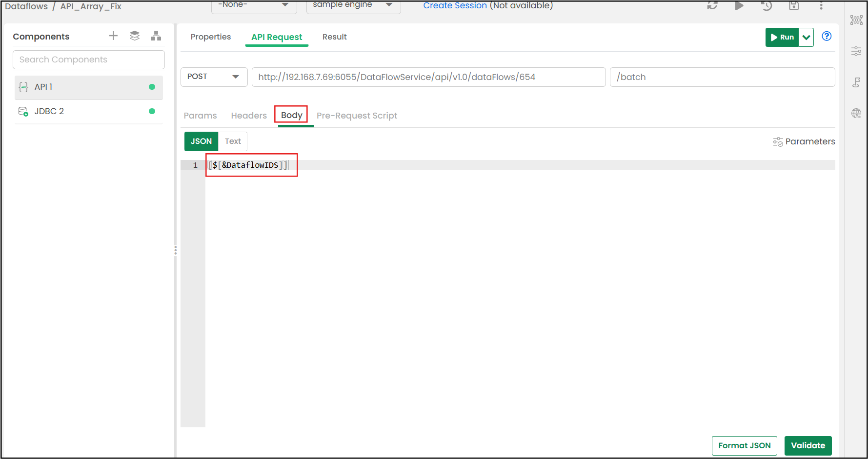
Task: Click the Create Session link
Action: (455, 6)
